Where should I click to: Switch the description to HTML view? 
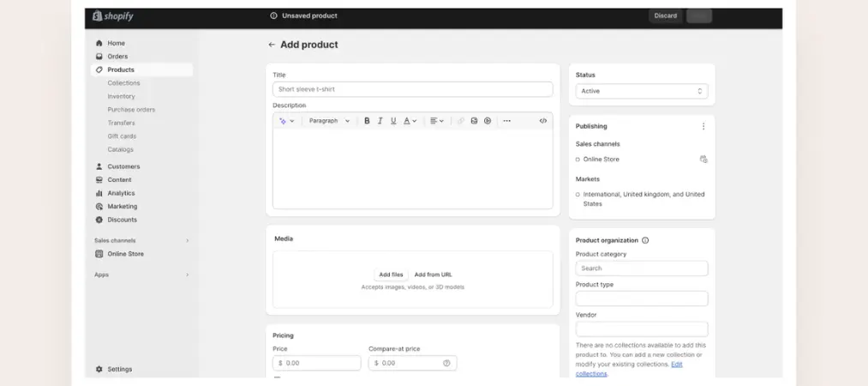pos(543,121)
